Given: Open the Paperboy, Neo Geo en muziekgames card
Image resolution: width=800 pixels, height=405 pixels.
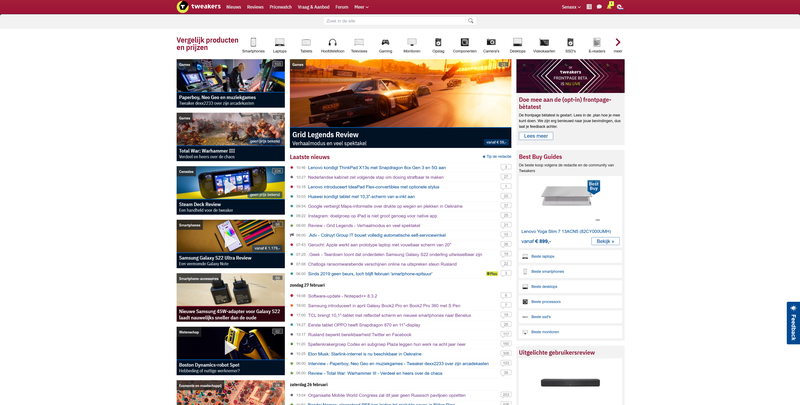Looking at the screenshot, I should pos(231,83).
